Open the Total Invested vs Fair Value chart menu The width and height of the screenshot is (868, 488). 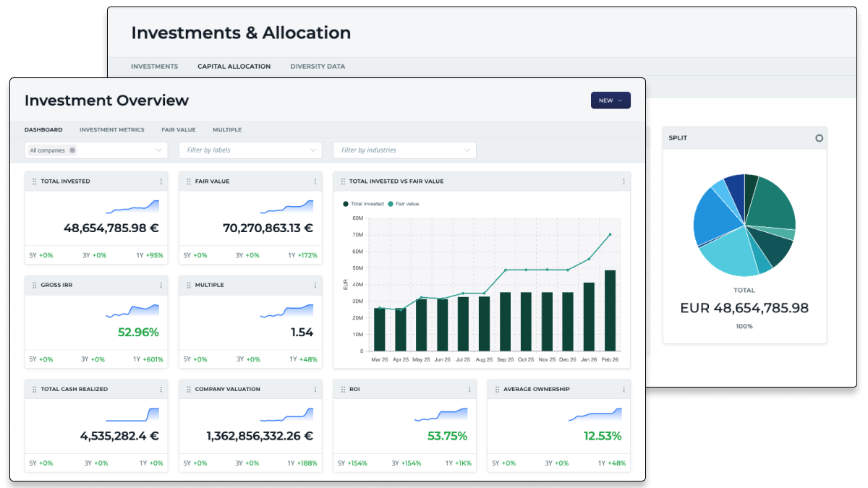(623, 181)
